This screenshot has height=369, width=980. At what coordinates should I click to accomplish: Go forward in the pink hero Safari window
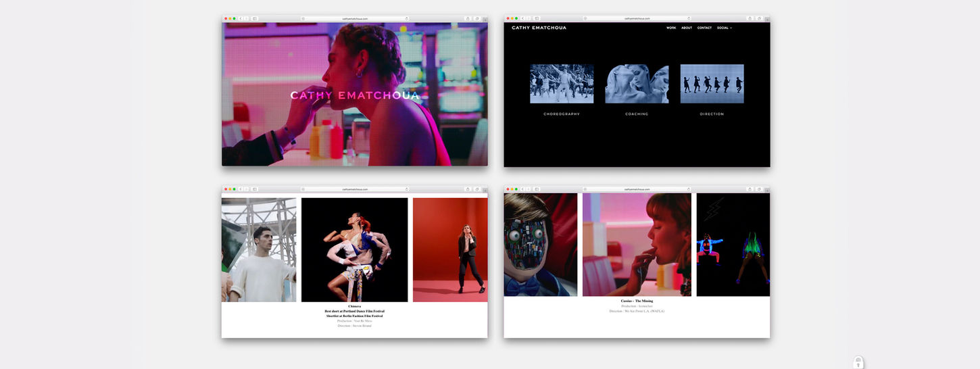pyautogui.click(x=246, y=19)
